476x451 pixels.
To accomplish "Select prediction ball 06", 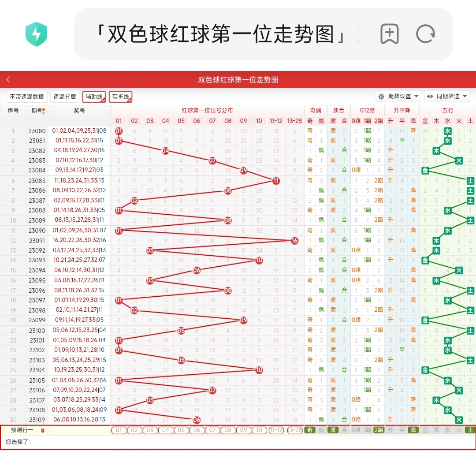I will [x=197, y=430].
